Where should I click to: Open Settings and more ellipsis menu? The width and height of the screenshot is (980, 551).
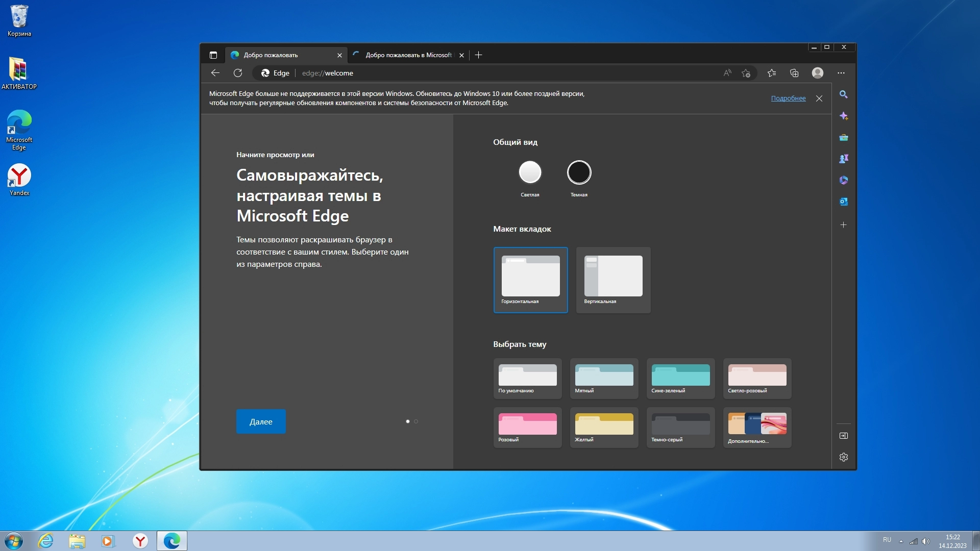[x=841, y=73]
